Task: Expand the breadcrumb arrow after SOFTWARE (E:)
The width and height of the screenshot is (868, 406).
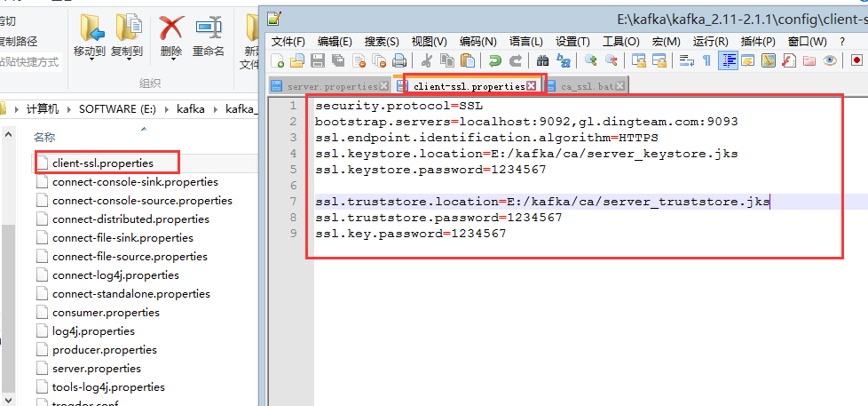Action: [166, 109]
